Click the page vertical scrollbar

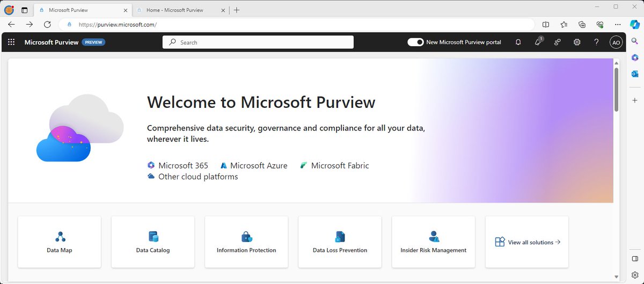pyautogui.click(x=617, y=89)
